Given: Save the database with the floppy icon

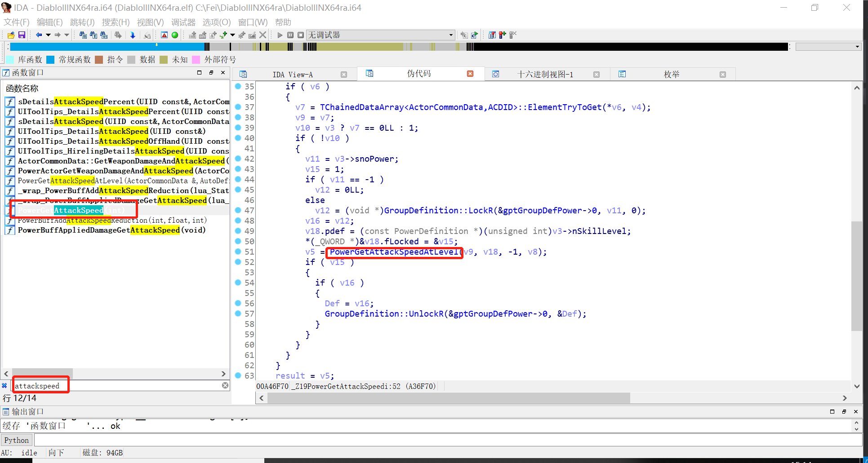Looking at the screenshot, I should pos(22,35).
